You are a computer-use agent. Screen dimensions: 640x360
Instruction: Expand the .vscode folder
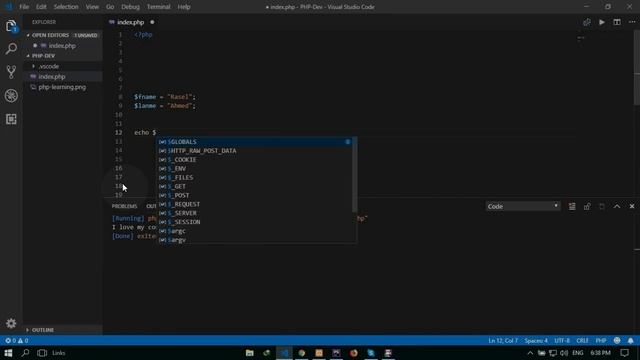[x=62, y=66]
